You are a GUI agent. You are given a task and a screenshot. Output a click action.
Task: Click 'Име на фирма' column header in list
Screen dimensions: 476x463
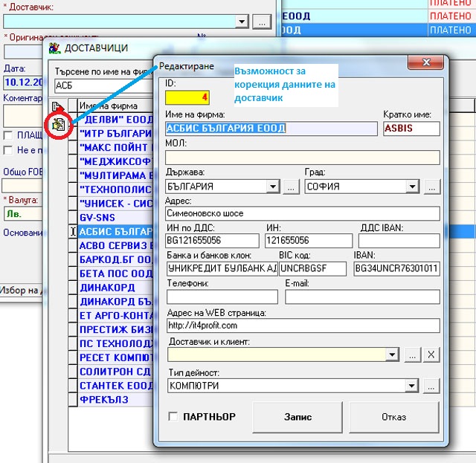click(116, 106)
